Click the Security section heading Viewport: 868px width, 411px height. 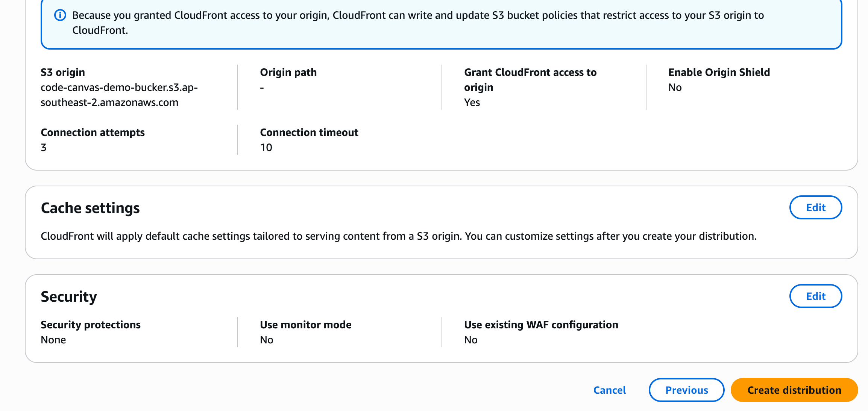pos(69,297)
